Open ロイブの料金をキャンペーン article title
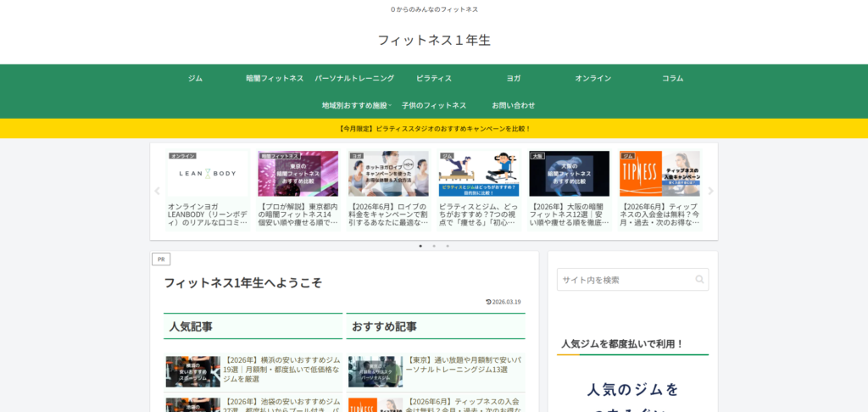The width and height of the screenshot is (868, 412). [x=388, y=214]
